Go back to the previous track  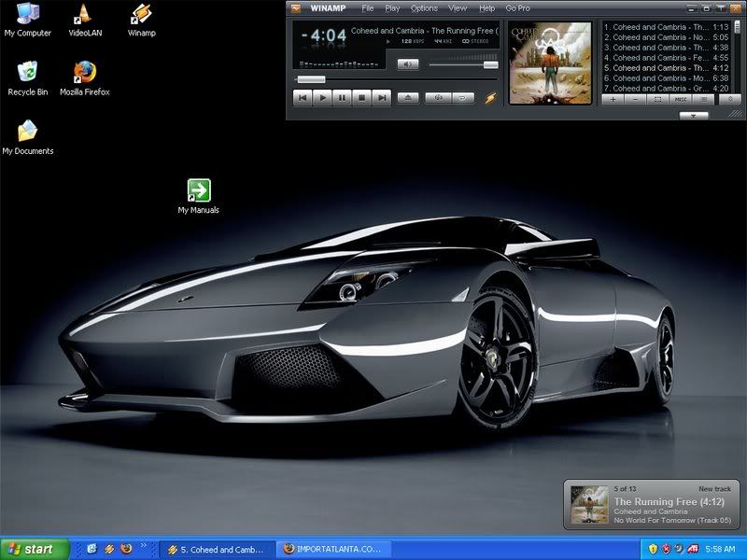[x=302, y=97]
